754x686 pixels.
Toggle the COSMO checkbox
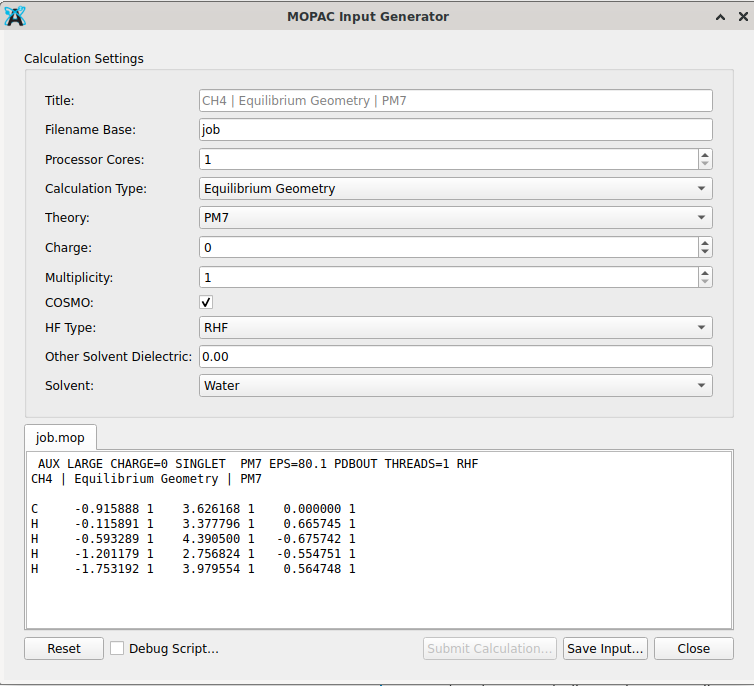(x=206, y=302)
